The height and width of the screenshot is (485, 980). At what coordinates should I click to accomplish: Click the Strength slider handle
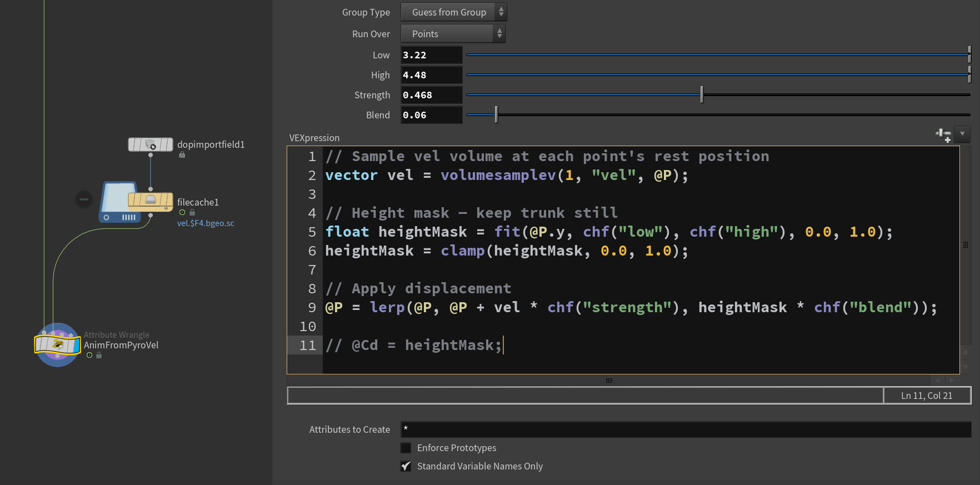(x=702, y=95)
